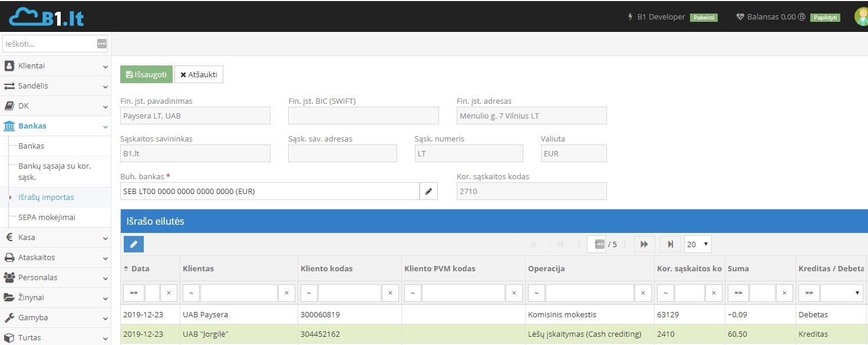
Task: Click the B1.lt cloud logo
Action: click(47, 17)
